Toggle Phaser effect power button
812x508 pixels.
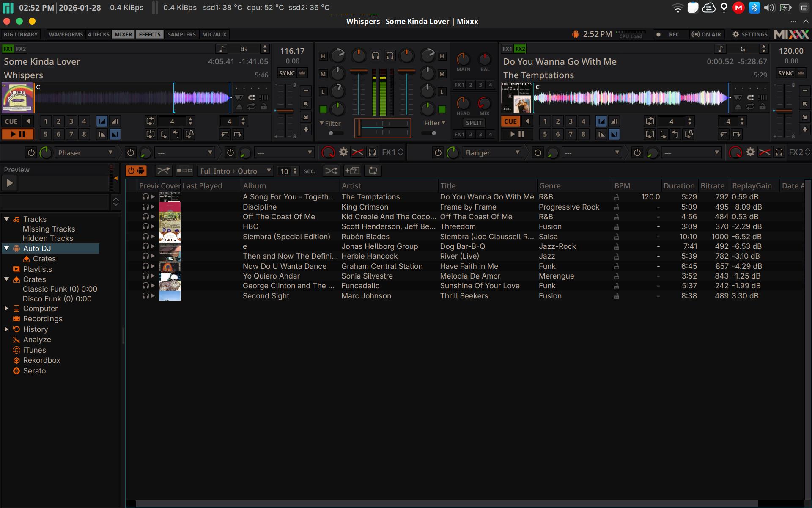[x=31, y=152]
